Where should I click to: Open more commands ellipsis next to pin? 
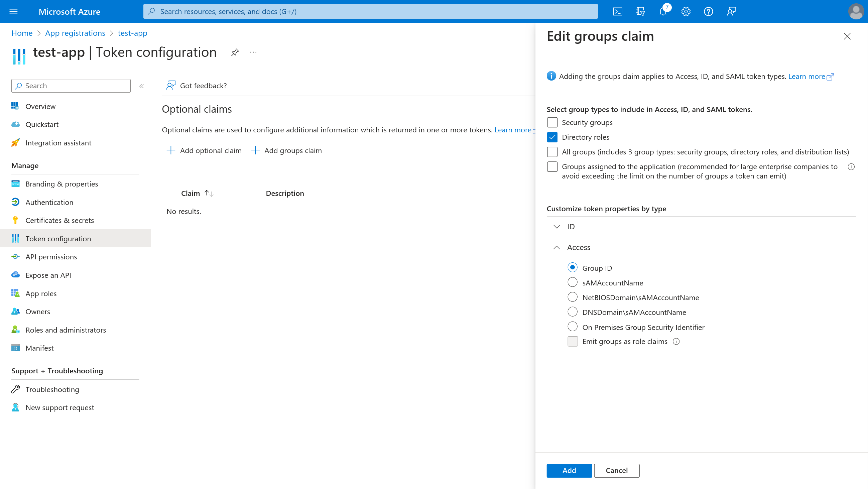(x=253, y=52)
